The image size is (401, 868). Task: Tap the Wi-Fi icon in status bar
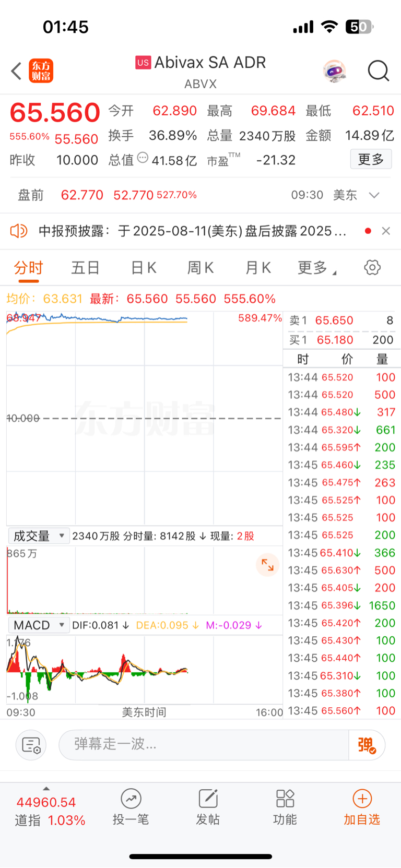point(329,27)
